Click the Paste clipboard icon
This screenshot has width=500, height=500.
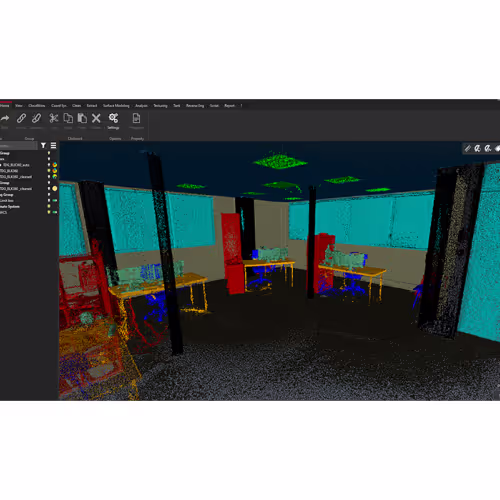[x=82, y=118]
